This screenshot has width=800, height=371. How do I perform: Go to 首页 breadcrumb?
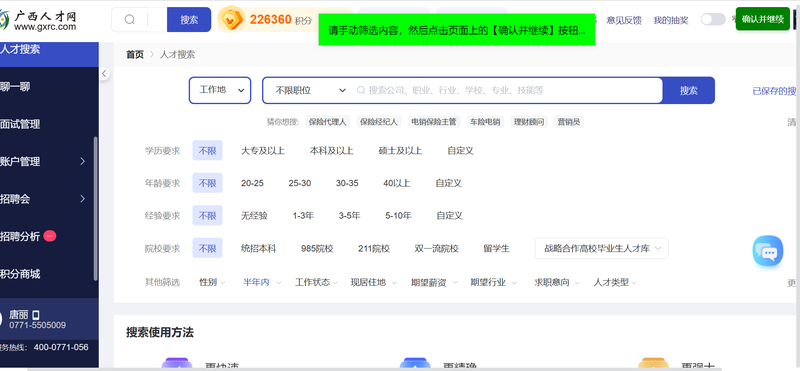[135, 55]
